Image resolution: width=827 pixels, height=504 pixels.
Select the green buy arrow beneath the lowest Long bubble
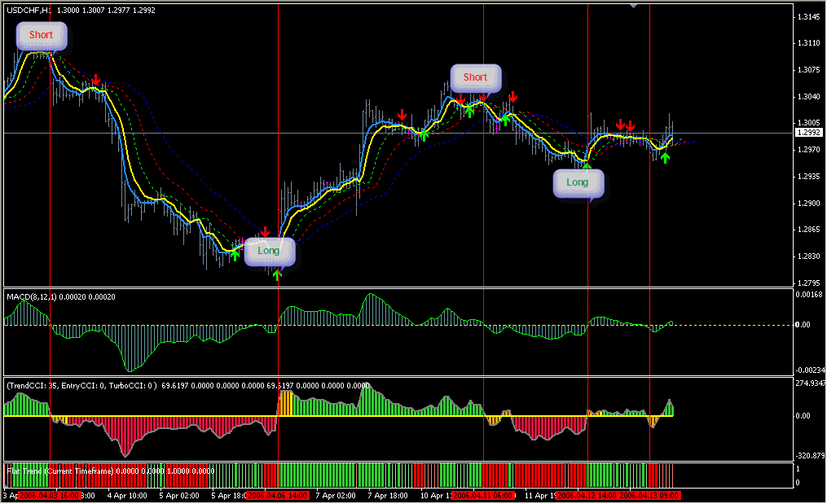pos(277,275)
